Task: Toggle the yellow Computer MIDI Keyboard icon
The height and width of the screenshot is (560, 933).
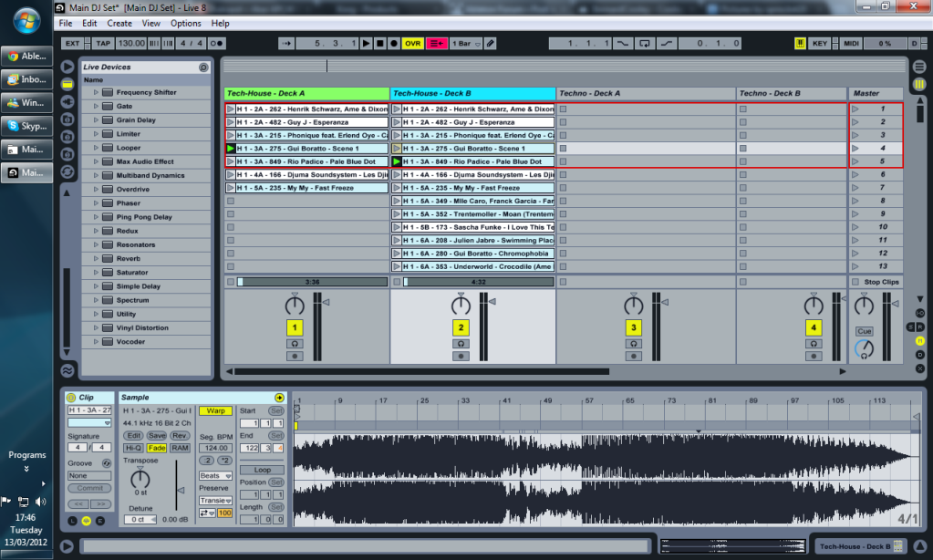Action: [x=801, y=44]
